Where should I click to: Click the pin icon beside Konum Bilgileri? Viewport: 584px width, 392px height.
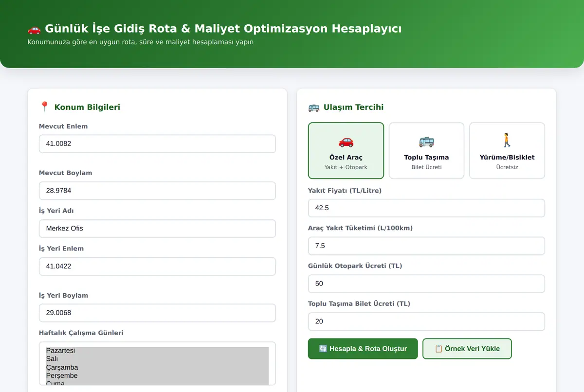click(x=45, y=107)
